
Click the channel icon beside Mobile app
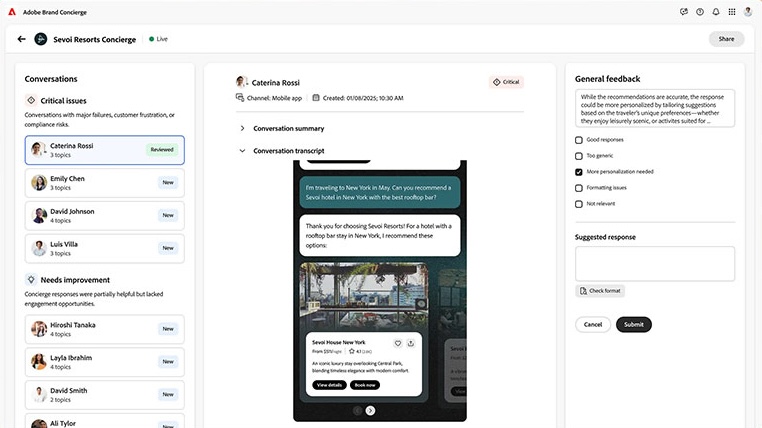240,98
